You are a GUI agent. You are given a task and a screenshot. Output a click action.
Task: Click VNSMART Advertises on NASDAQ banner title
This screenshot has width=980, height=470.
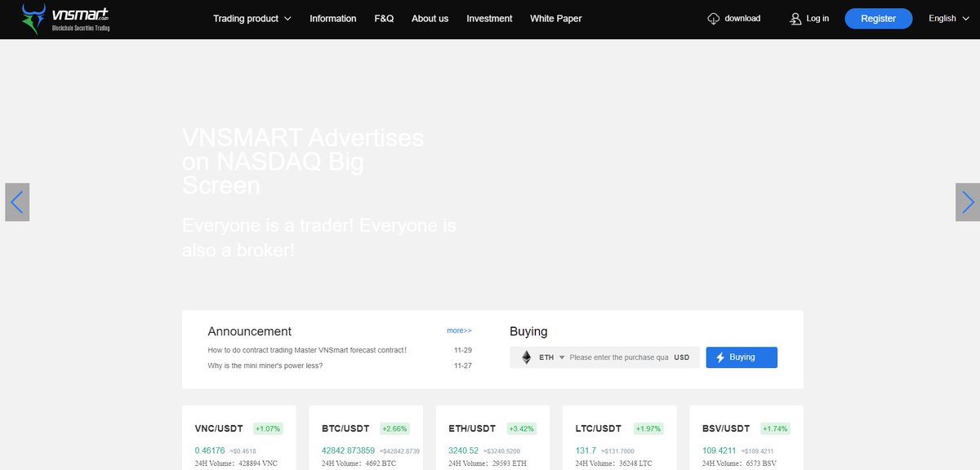303,161
